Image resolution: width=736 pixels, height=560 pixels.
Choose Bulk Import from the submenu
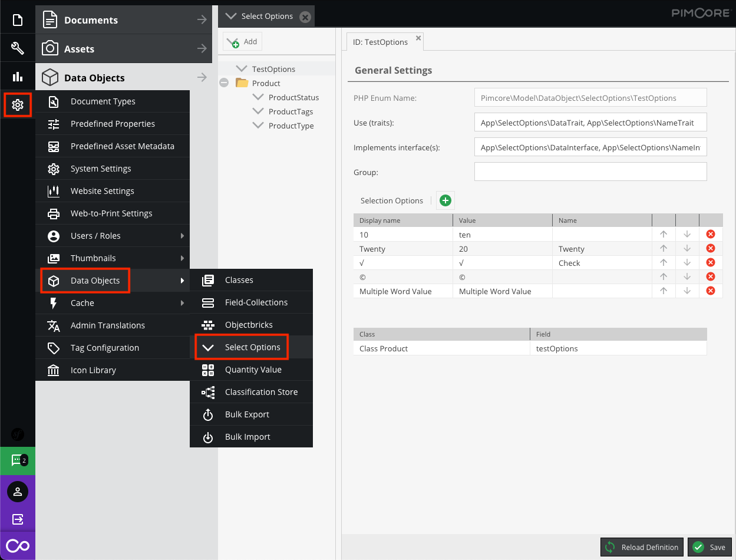[251, 437]
